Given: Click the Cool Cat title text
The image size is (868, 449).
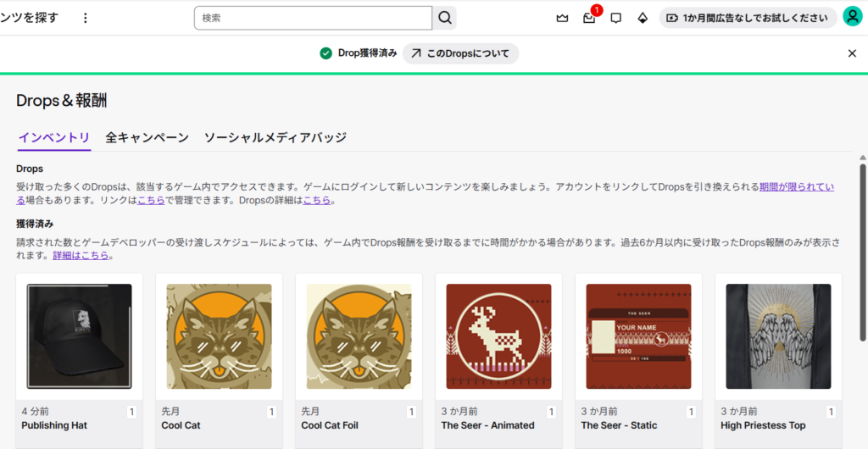Looking at the screenshot, I should coord(181,426).
